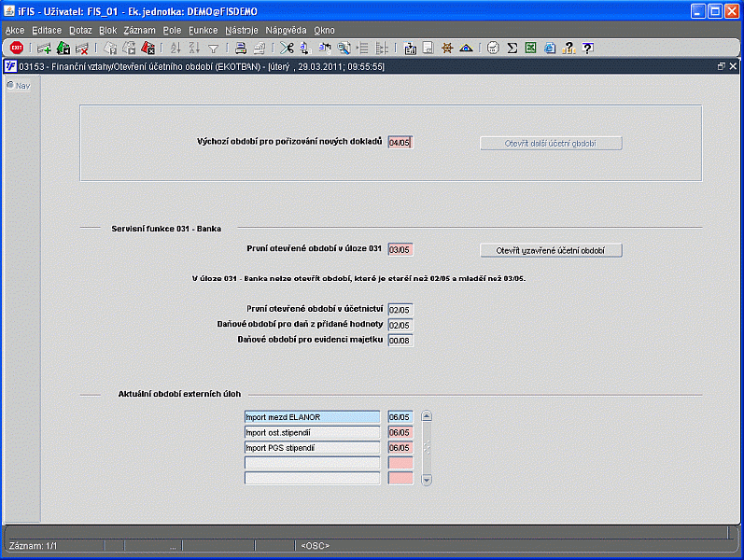This screenshot has width=744, height=560.
Task: Open the Editace menu
Action: pos(47,31)
